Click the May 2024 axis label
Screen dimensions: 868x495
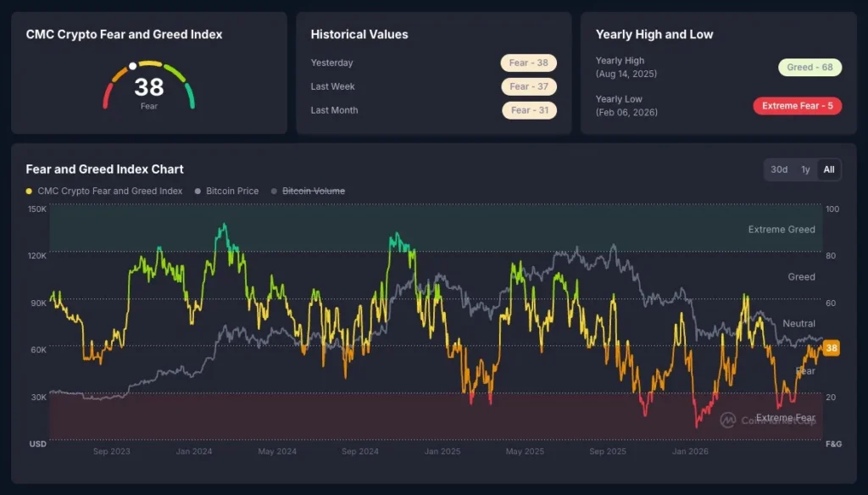(x=277, y=451)
